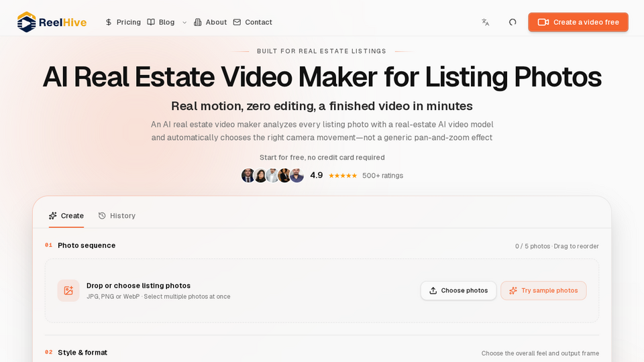Expand the Blog dropdown chevron
This screenshot has width=644, height=362.
(184, 23)
